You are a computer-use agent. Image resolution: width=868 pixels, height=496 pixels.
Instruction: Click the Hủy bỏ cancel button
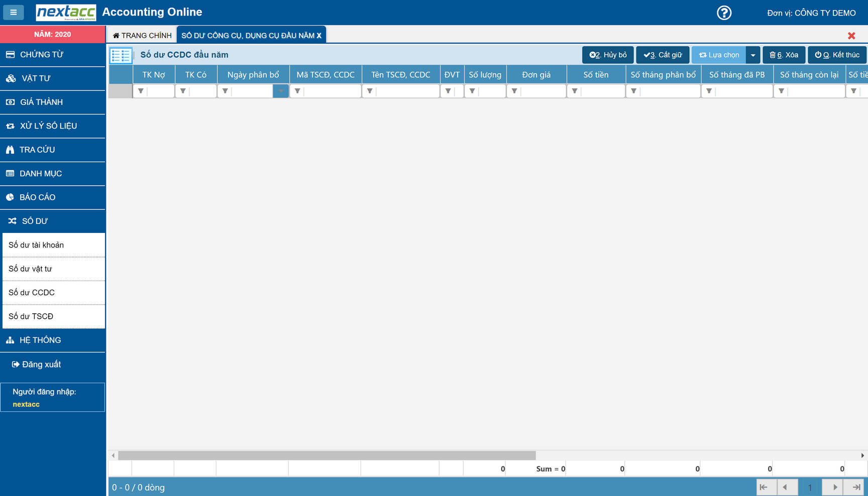tap(608, 55)
